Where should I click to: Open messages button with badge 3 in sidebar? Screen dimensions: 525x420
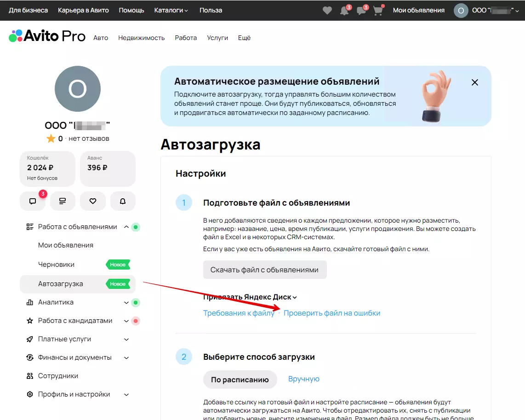pos(33,201)
